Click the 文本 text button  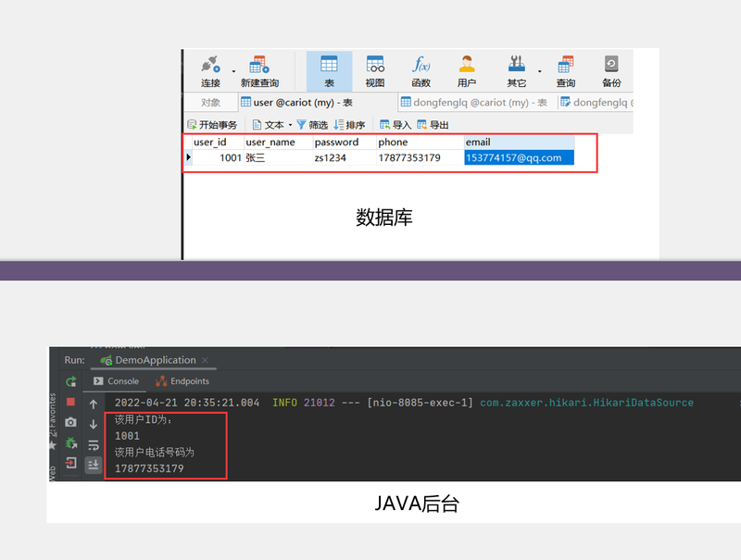coord(269,125)
